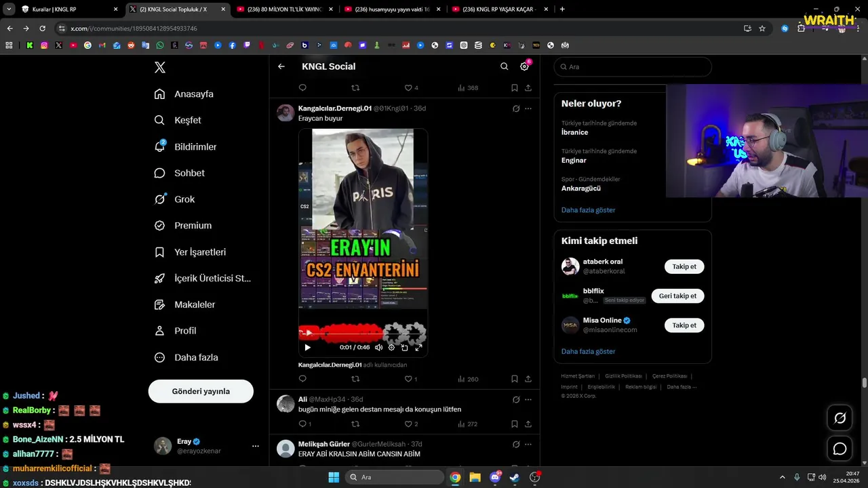Mute the video with the speaker icon

coord(378,347)
